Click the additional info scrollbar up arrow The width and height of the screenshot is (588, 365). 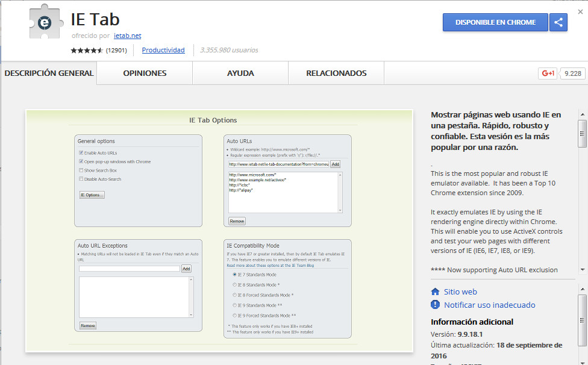[583, 289]
